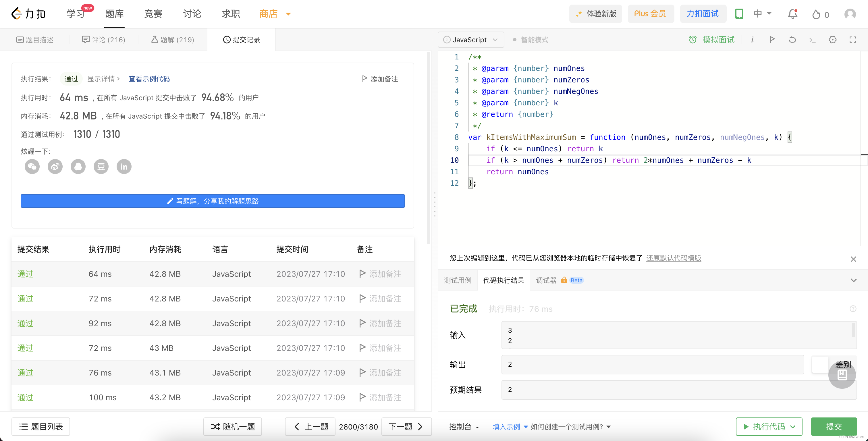Share result via Douban icon
868x441 pixels.
[101, 167]
